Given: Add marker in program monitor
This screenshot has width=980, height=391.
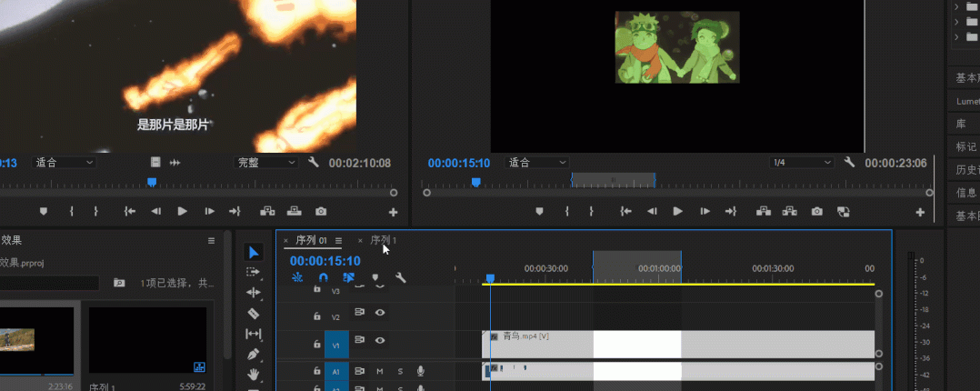Looking at the screenshot, I should click(540, 212).
